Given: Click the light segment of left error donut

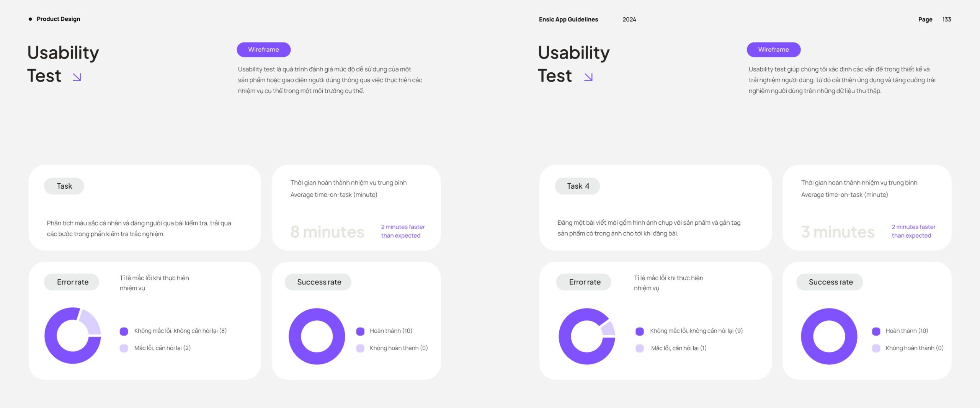Looking at the screenshot, I should (90, 322).
